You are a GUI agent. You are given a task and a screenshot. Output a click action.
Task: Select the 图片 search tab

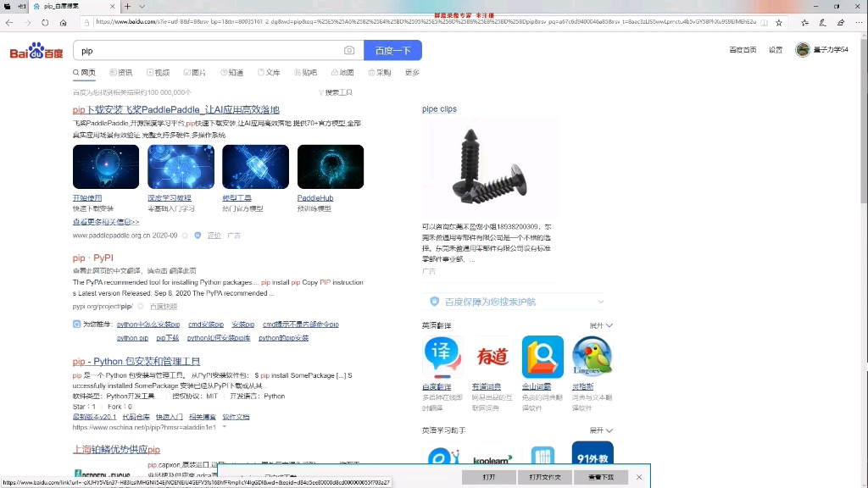(195, 73)
